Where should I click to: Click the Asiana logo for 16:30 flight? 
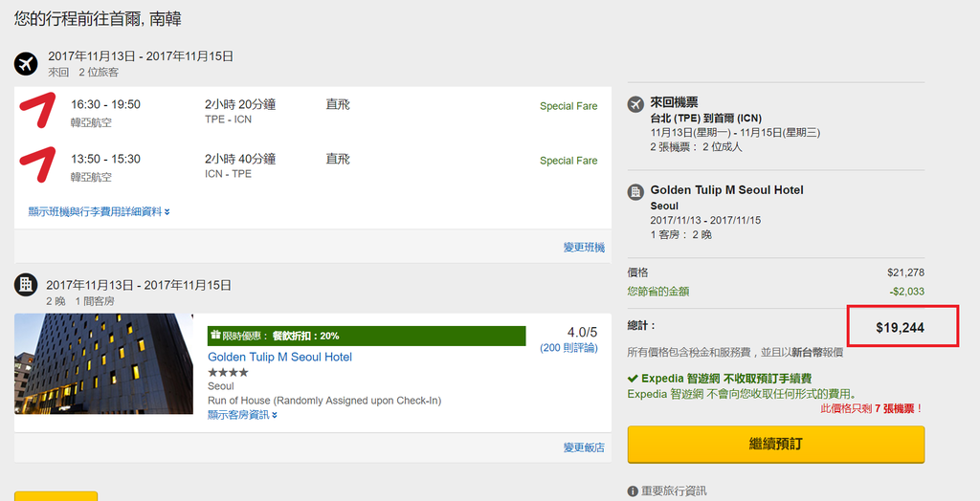(x=37, y=111)
